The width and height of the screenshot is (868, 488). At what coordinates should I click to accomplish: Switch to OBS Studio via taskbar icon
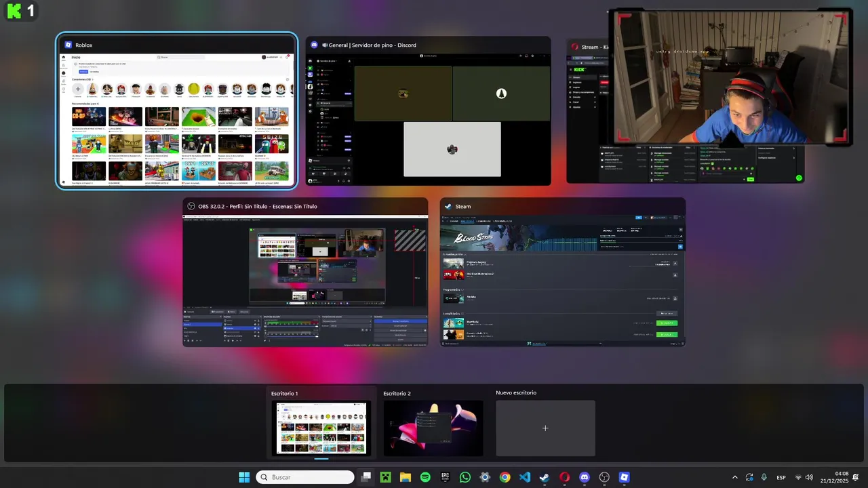tap(604, 477)
